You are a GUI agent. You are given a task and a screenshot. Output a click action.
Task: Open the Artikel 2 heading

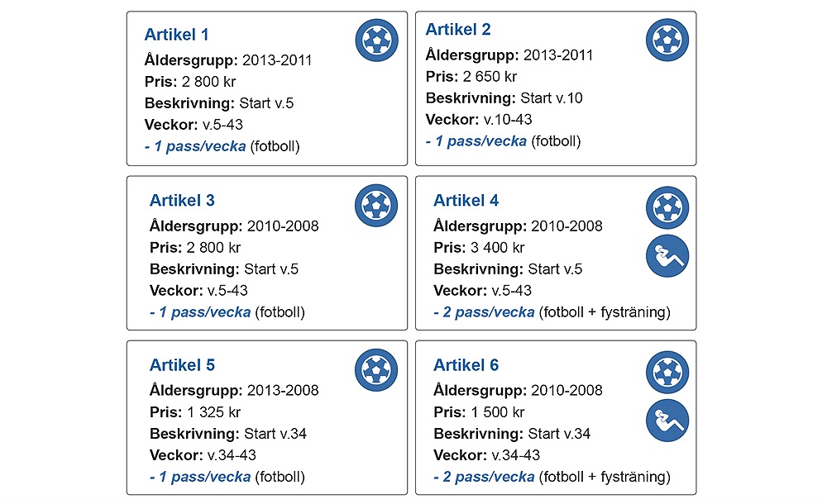[x=458, y=30]
